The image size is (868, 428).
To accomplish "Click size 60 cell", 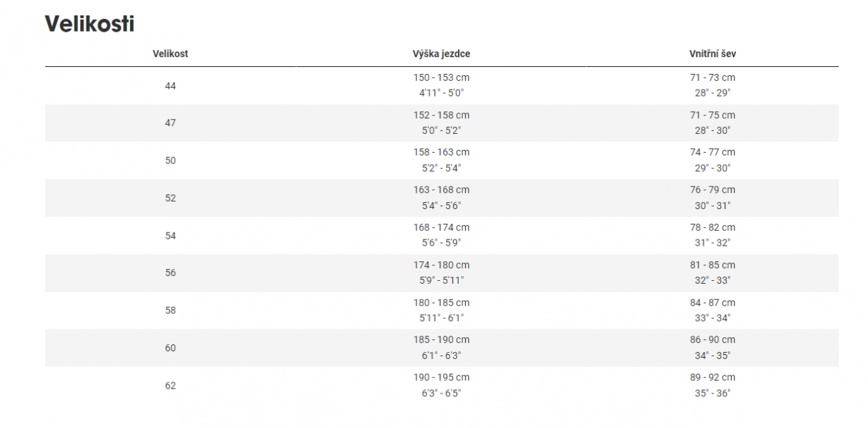I will click(170, 348).
